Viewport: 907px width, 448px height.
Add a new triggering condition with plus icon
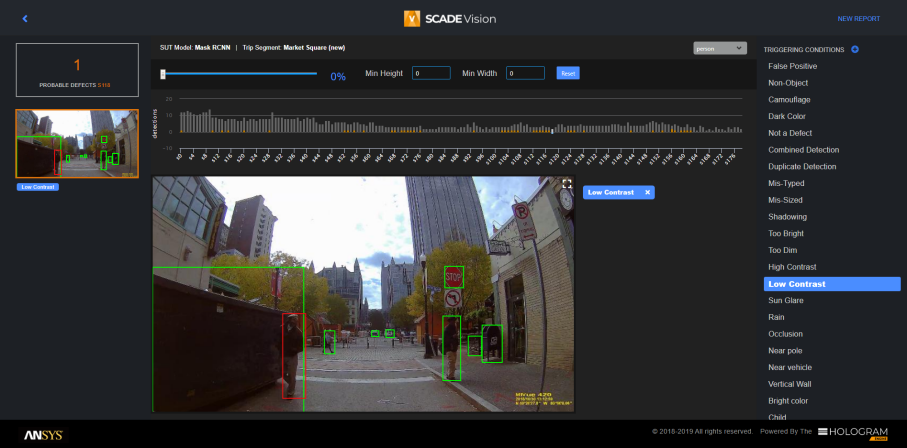(x=855, y=50)
